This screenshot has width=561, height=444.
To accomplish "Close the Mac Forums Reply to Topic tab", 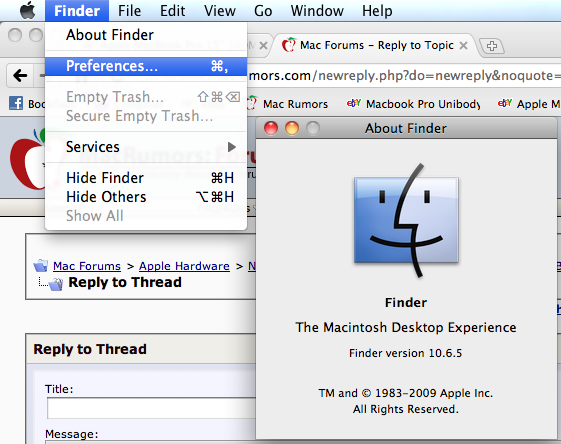I will click(463, 45).
